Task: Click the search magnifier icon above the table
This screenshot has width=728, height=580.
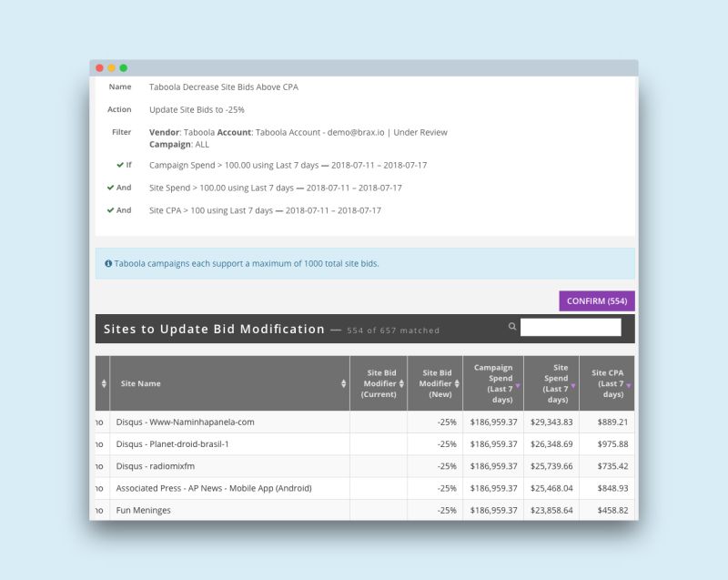Action: pyautogui.click(x=511, y=325)
